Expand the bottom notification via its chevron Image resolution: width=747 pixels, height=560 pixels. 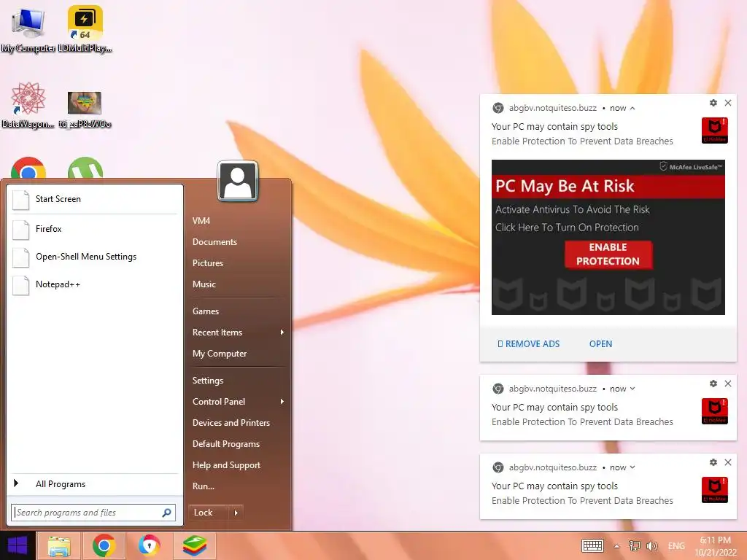pyautogui.click(x=632, y=467)
